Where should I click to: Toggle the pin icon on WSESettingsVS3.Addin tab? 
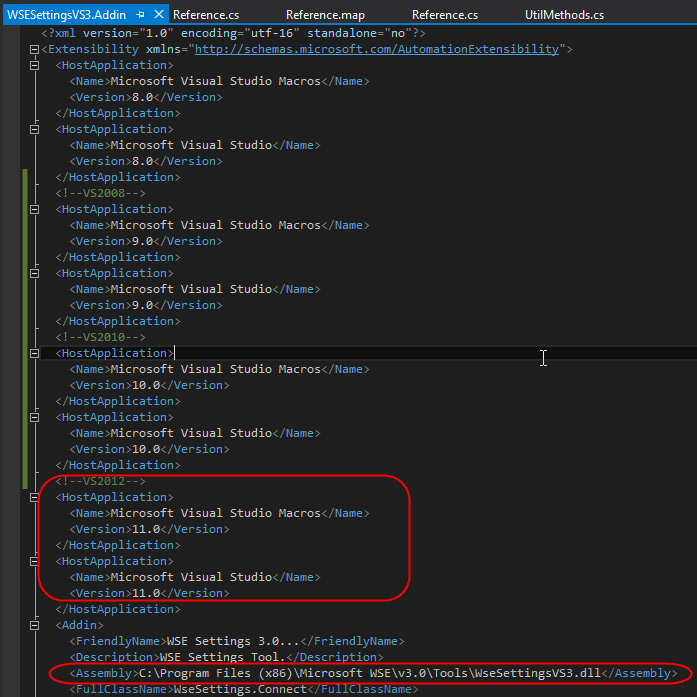pyautogui.click(x=140, y=15)
